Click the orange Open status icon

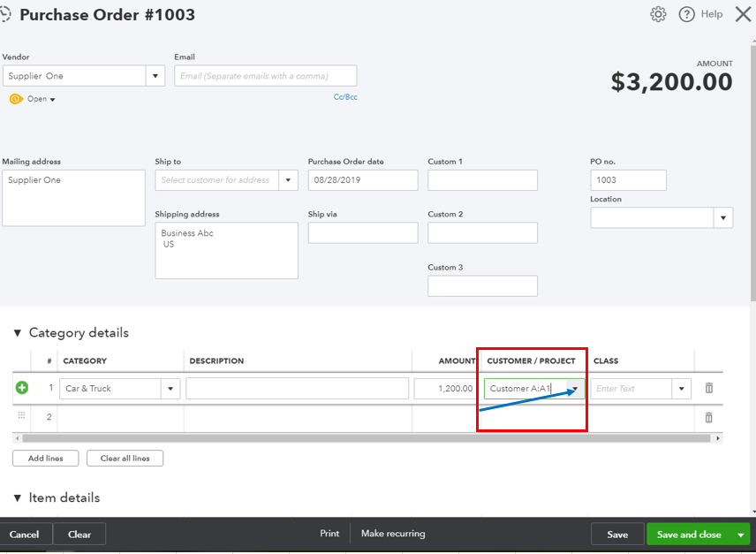(16, 99)
